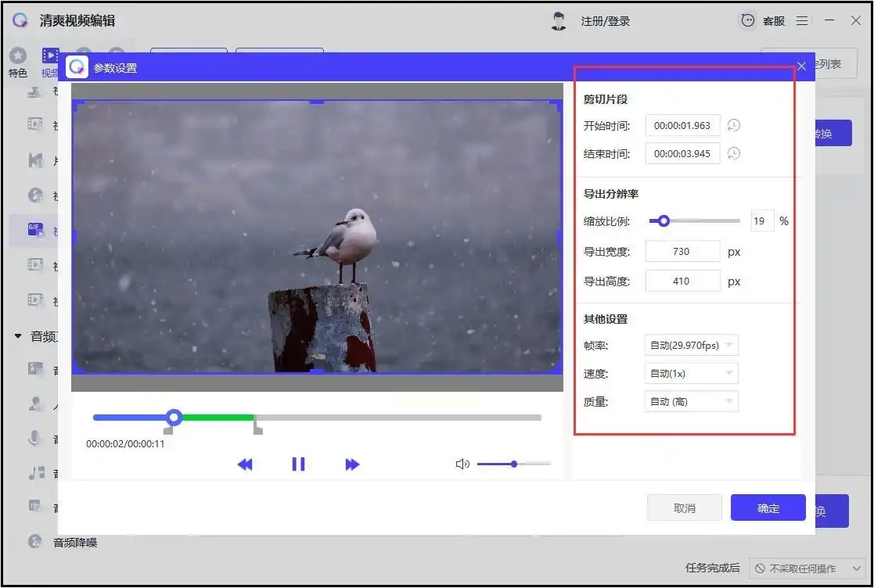This screenshot has height=588, width=874.
Task: Select the music note icon in sidebar
Action: (x=36, y=473)
